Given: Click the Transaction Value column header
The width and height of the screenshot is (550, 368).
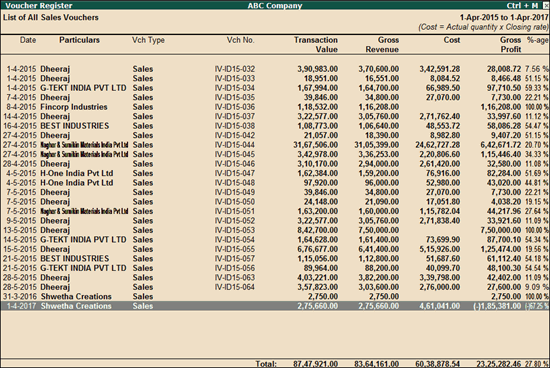Looking at the screenshot, I should pos(316,45).
